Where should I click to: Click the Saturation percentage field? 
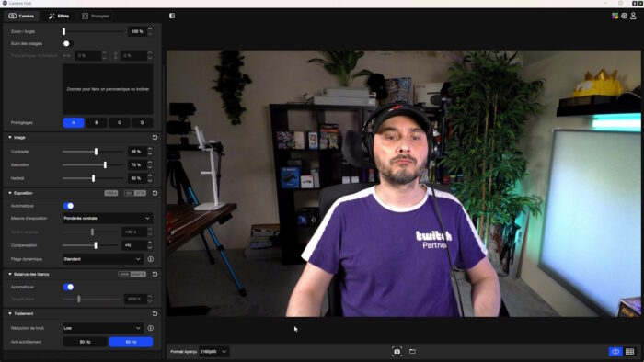tap(137, 164)
